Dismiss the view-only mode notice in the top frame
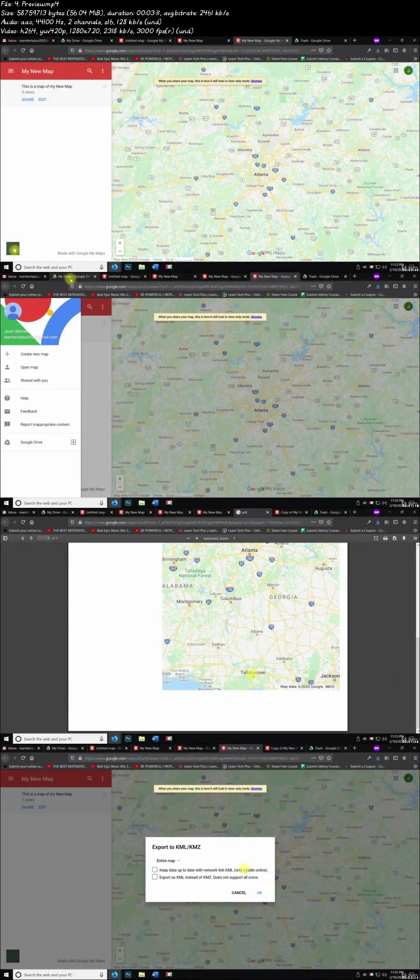 click(x=256, y=81)
